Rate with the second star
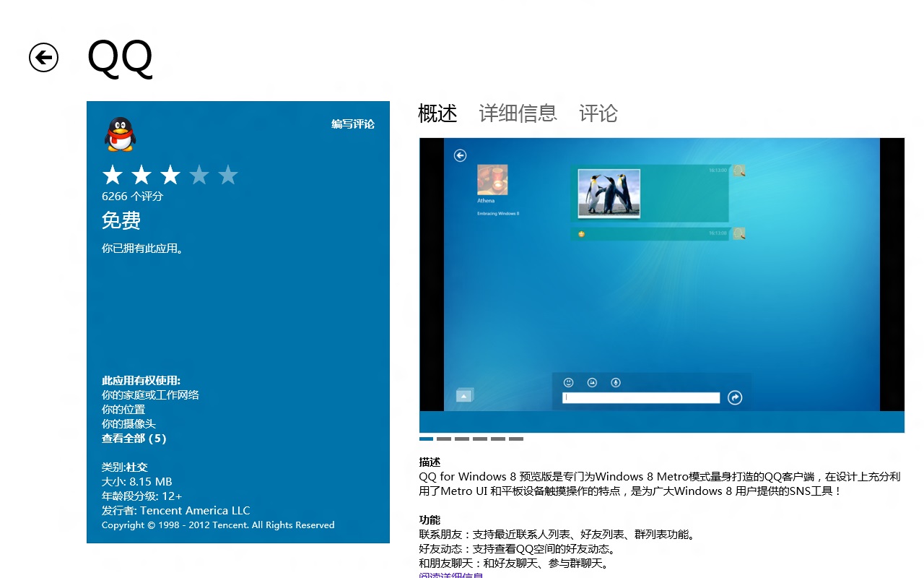924x578 pixels. coord(141,175)
